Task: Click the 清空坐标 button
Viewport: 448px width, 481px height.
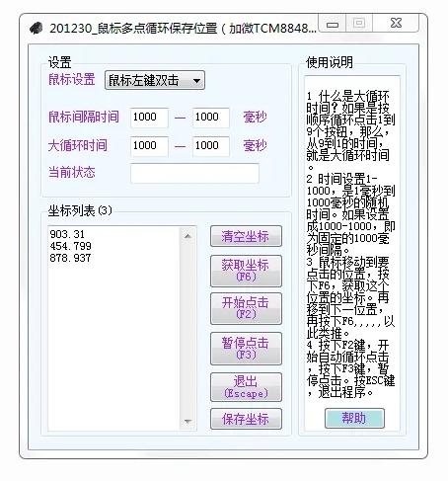Action: pyautogui.click(x=246, y=236)
